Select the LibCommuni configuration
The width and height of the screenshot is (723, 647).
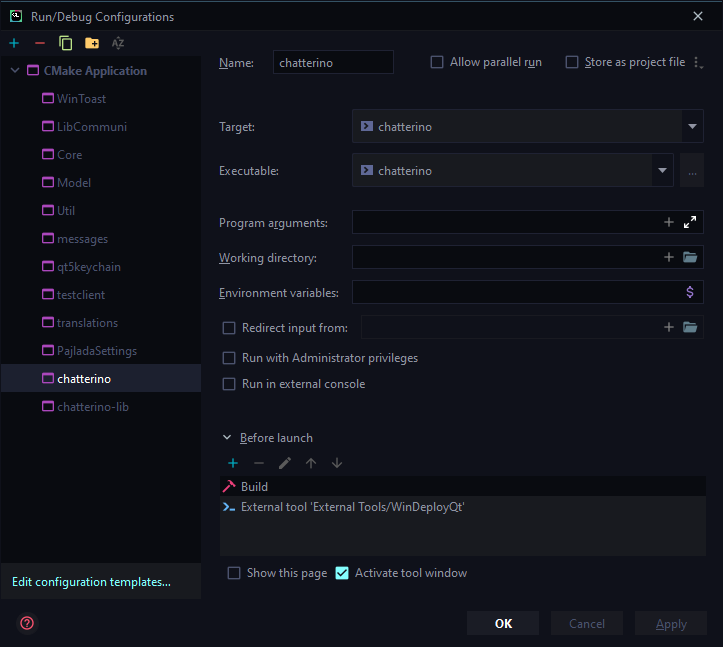tap(101, 127)
